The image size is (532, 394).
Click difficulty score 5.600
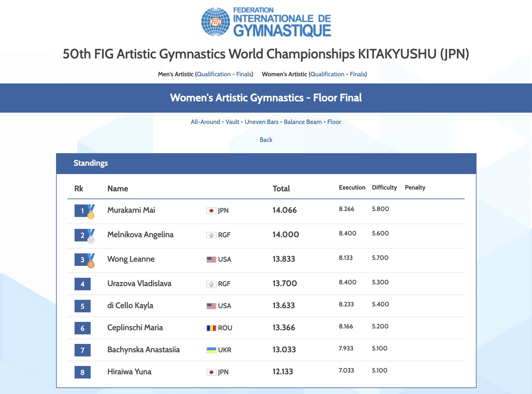pos(380,233)
